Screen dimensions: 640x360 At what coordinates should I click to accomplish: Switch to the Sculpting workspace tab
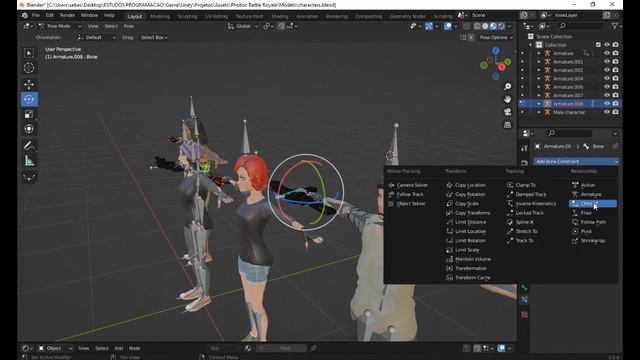(x=187, y=16)
